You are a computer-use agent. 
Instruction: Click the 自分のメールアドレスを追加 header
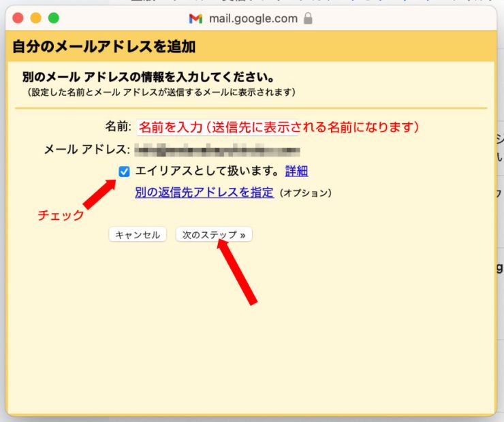click(x=104, y=46)
